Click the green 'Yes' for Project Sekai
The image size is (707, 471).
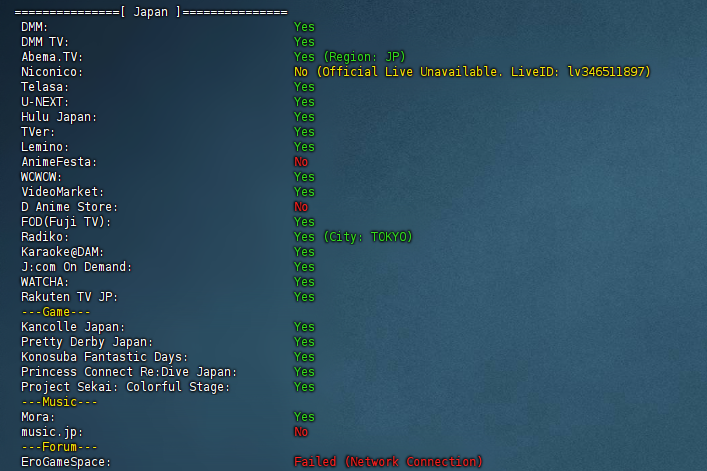click(x=304, y=387)
